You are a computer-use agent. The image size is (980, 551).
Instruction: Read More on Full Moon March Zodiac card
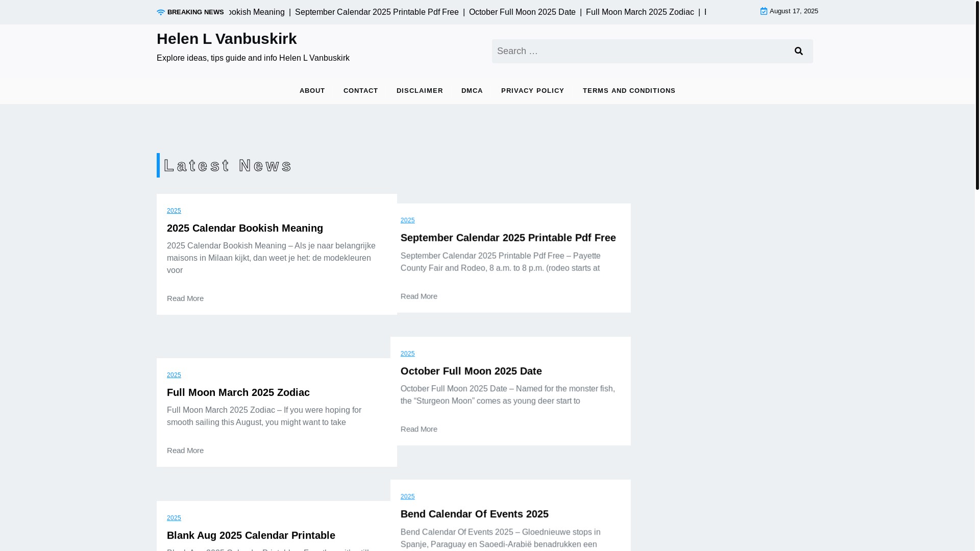coord(185,450)
